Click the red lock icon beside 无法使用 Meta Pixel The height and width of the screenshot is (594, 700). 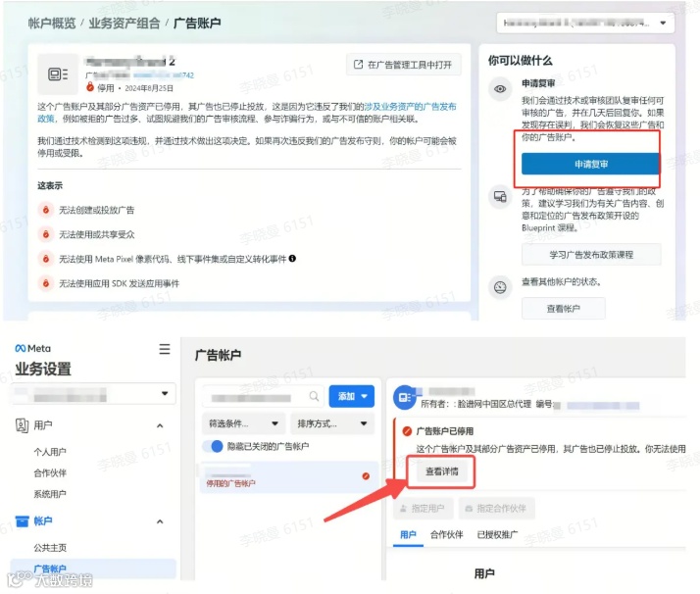click(46, 259)
